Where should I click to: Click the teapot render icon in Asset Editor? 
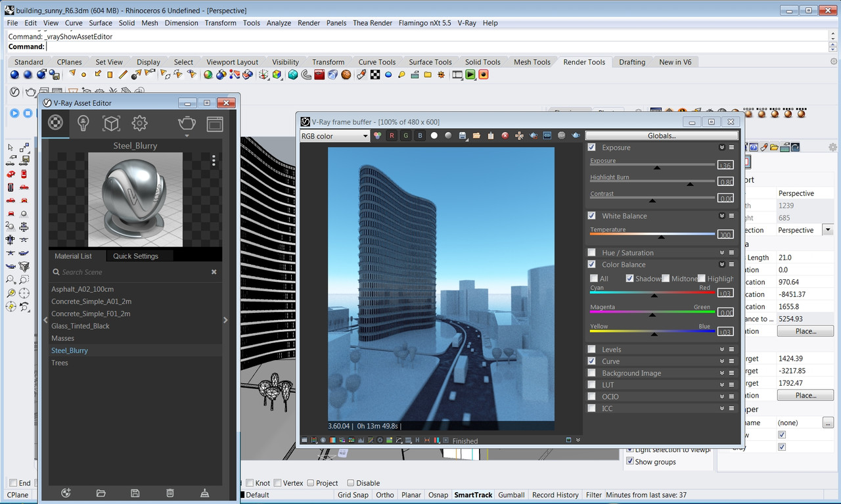(x=187, y=123)
